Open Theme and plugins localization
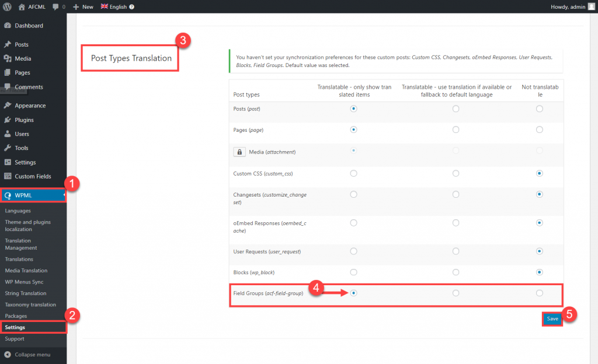Image resolution: width=598 pixels, height=364 pixels. point(28,225)
